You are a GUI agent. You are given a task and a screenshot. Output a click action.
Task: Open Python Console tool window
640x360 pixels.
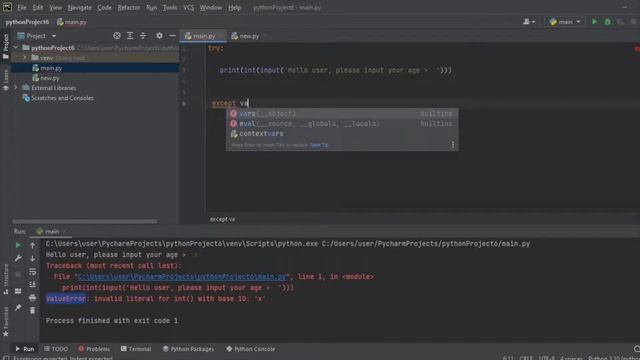pyautogui.click(x=251, y=349)
